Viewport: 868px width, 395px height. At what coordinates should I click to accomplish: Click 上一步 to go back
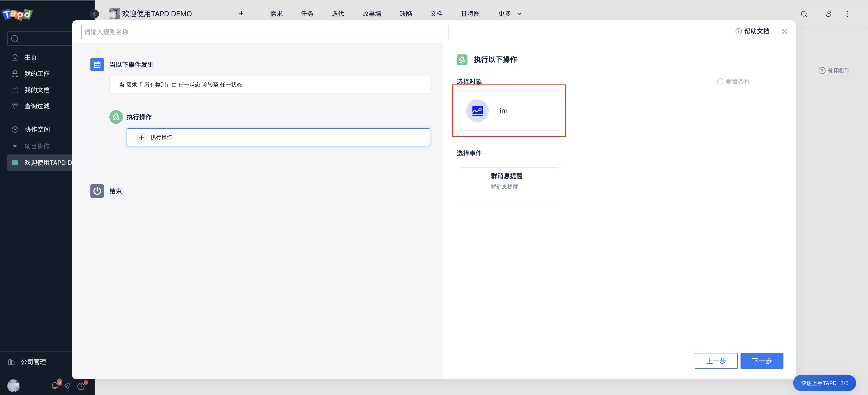coord(716,361)
